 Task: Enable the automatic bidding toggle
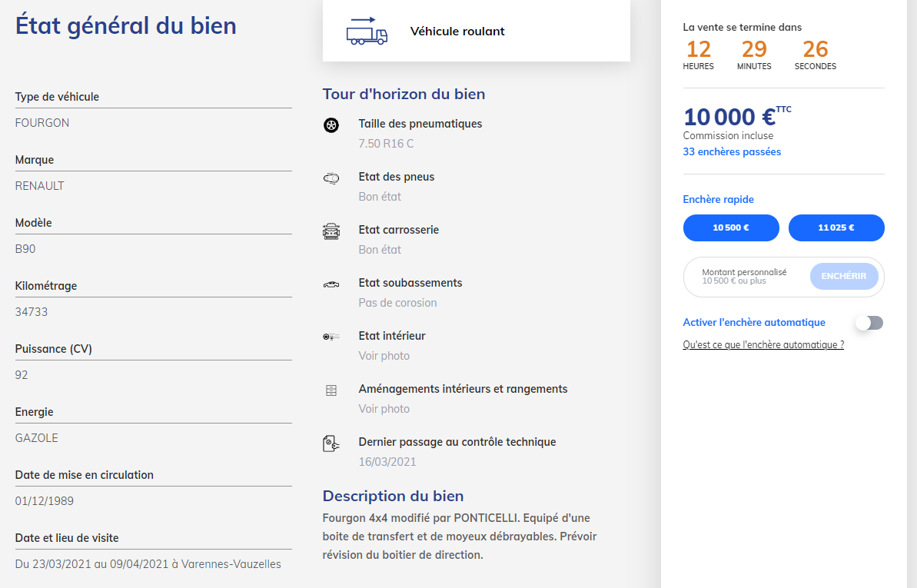click(869, 323)
